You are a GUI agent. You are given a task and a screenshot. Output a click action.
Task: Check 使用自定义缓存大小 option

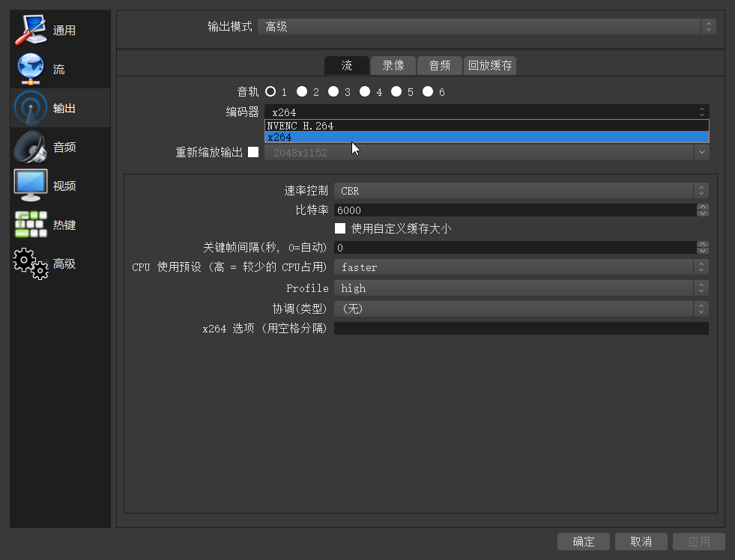pyautogui.click(x=340, y=228)
